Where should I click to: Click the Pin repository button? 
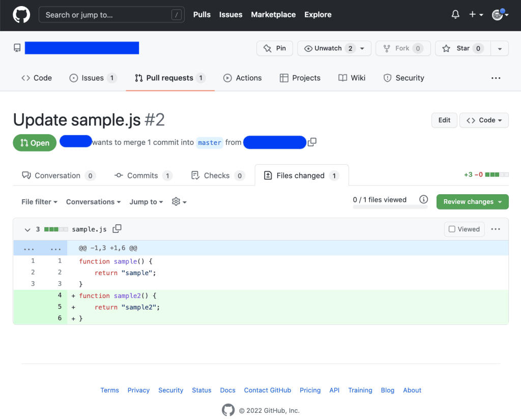coord(274,48)
